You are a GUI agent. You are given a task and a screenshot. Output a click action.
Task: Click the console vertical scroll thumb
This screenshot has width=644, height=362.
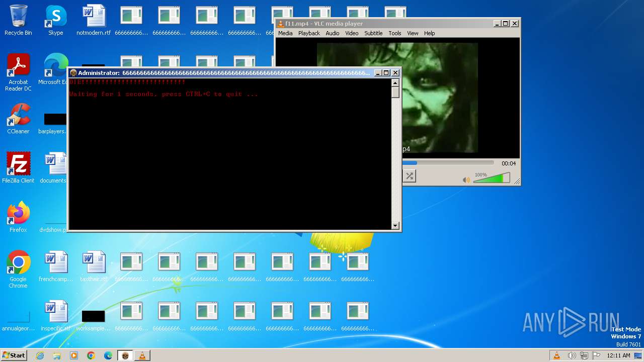(395, 93)
